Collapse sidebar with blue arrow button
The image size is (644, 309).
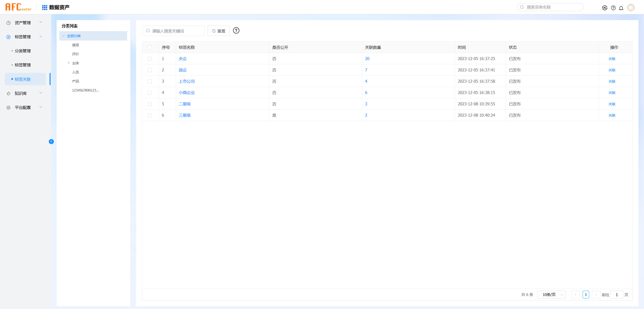point(51,142)
